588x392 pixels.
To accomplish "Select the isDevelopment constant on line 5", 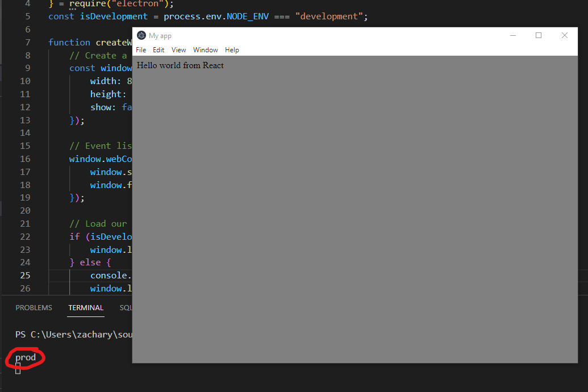I will pyautogui.click(x=113, y=16).
